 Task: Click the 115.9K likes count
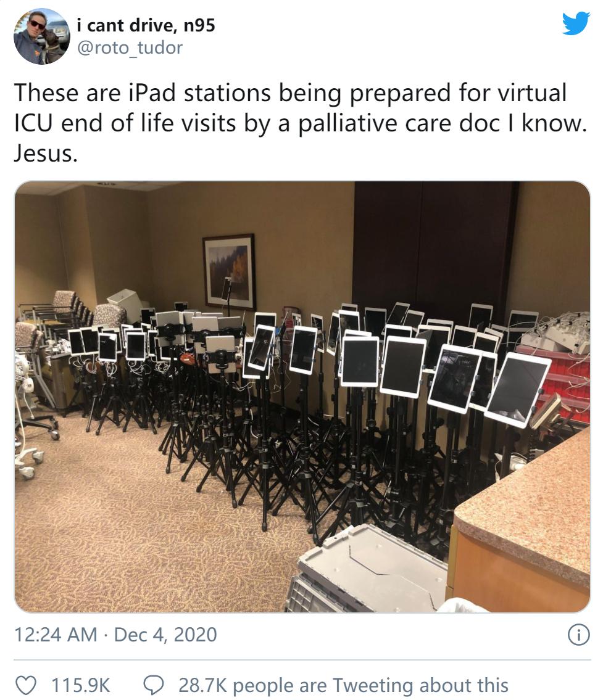(80, 685)
